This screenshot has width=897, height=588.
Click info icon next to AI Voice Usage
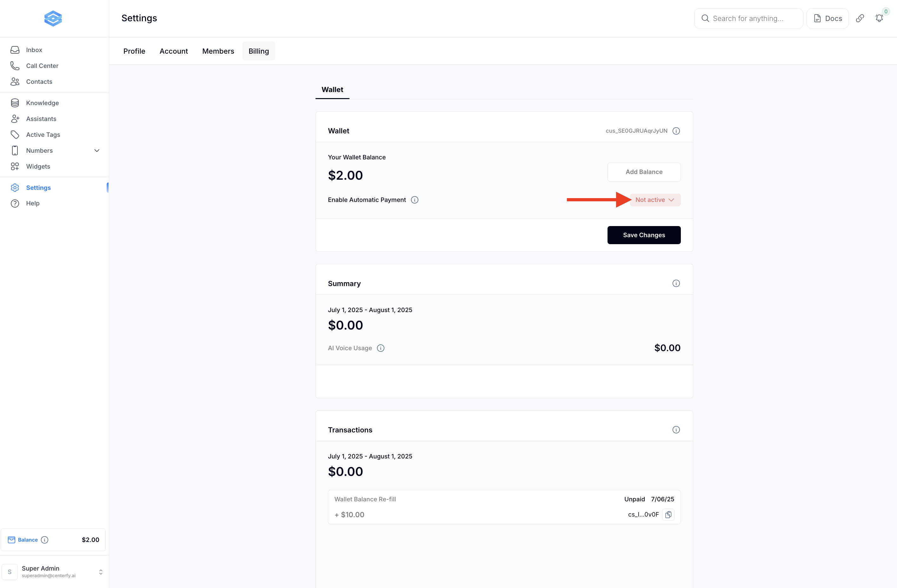point(381,348)
